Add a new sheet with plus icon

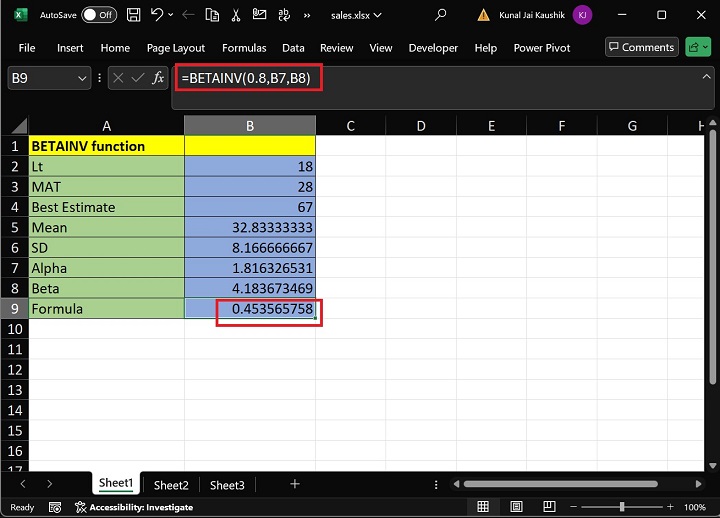point(294,484)
